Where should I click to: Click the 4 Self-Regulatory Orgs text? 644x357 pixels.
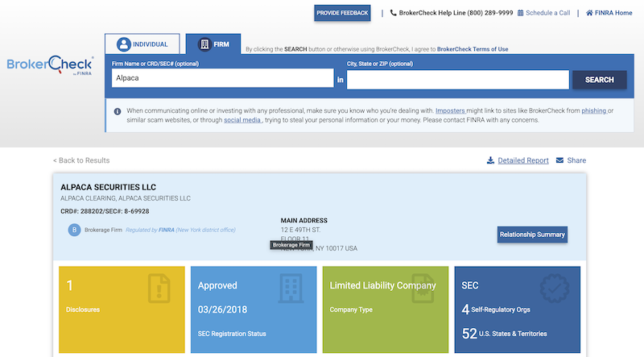(x=496, y=309)
